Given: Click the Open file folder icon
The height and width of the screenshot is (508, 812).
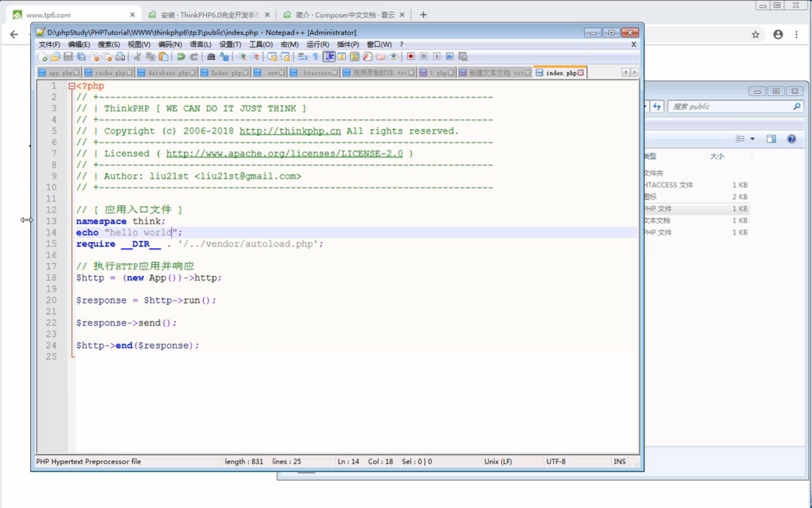Looking at the screenshot, I should coord(55,57).
